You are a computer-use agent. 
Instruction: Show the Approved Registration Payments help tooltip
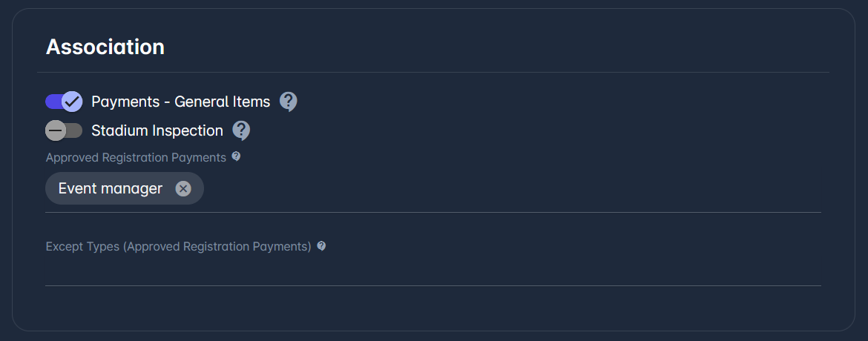tap(236, 156)
